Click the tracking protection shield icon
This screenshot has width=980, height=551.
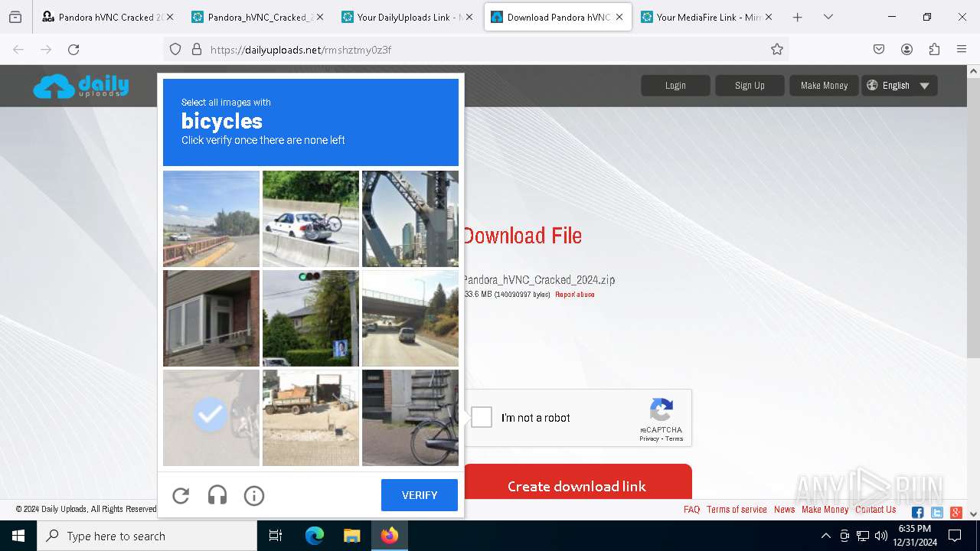(175, 50)
